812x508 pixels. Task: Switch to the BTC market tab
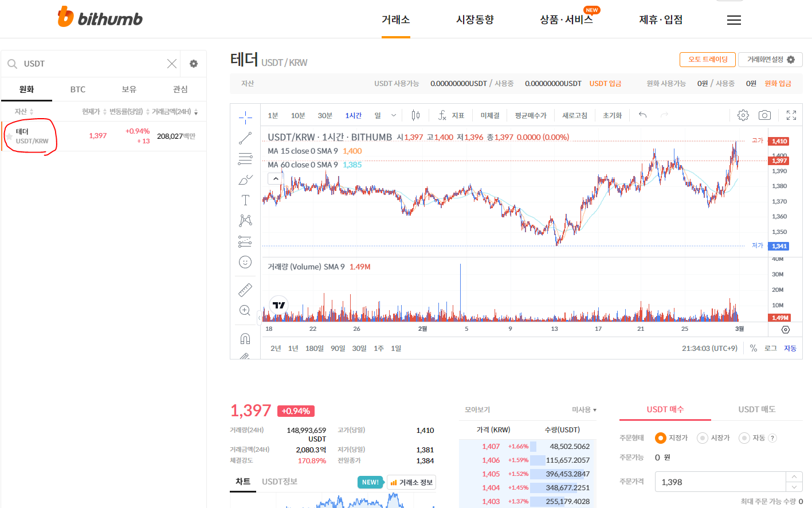[x=78, y=89]
